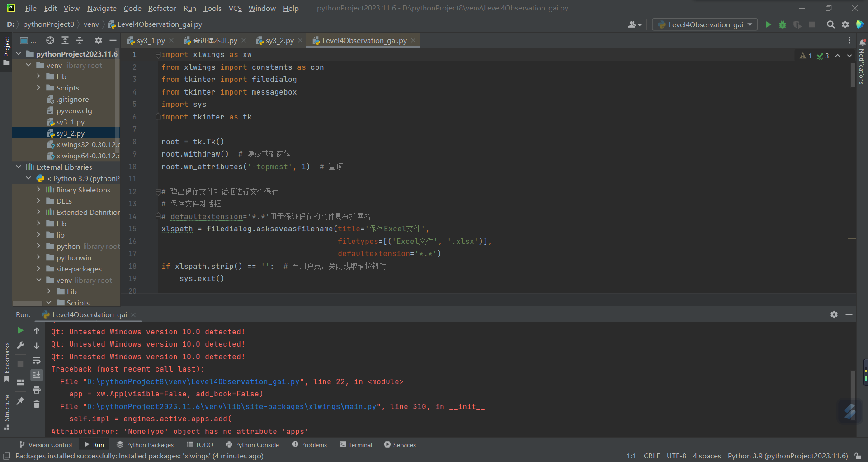Run Level4Observation_gai with the green play button
Screen dimensions: 868x462
pyautogui.click(x=768, y=24)
